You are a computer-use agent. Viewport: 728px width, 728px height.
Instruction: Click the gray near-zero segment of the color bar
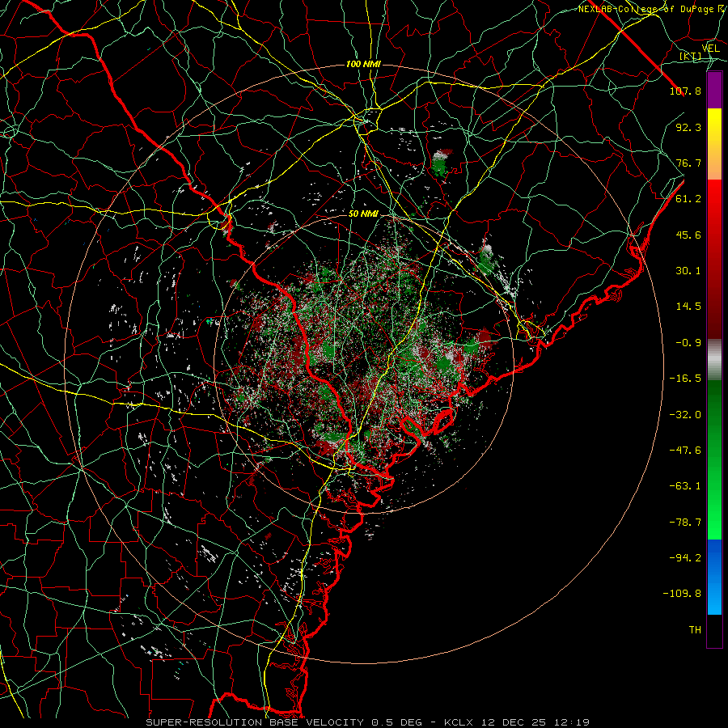[714, 360]
